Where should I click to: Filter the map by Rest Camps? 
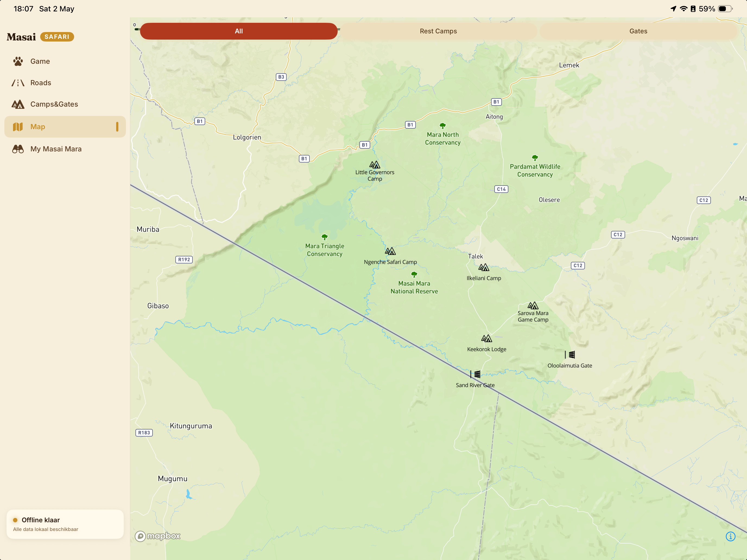pyautogui.click(x=438, y=31)
